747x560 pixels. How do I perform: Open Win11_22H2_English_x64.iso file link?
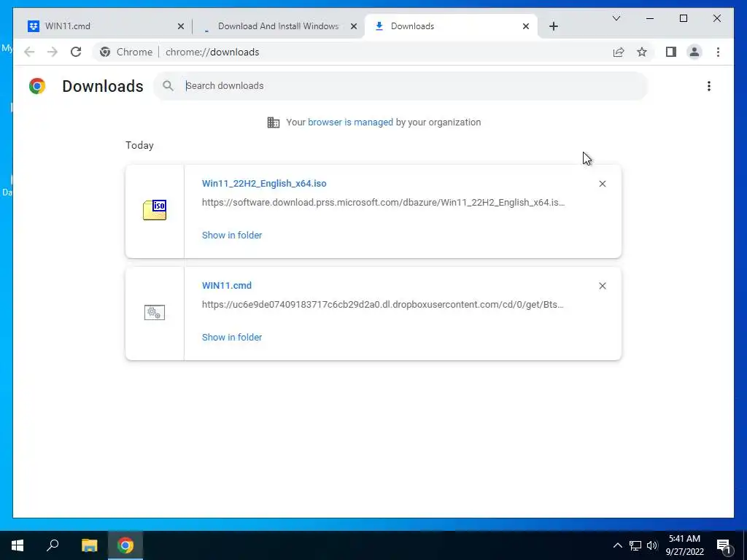[x=264, y=183]
